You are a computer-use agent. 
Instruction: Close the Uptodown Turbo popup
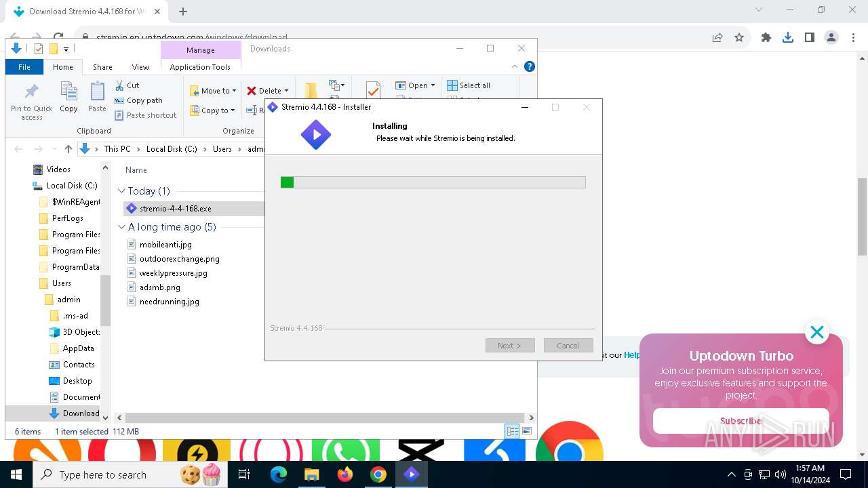tap(817, 332)
